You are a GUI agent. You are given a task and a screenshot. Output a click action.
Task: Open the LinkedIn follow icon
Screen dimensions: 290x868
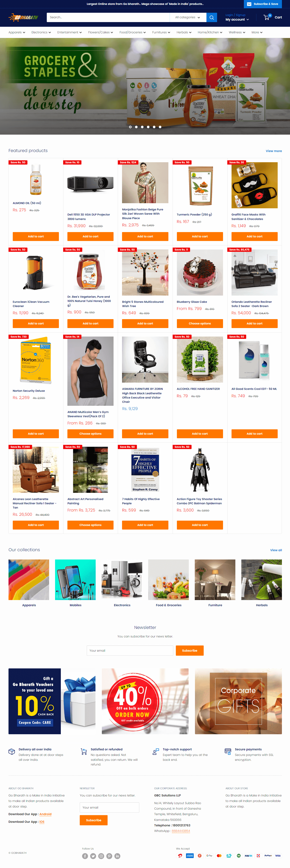[x=117, y=856]
